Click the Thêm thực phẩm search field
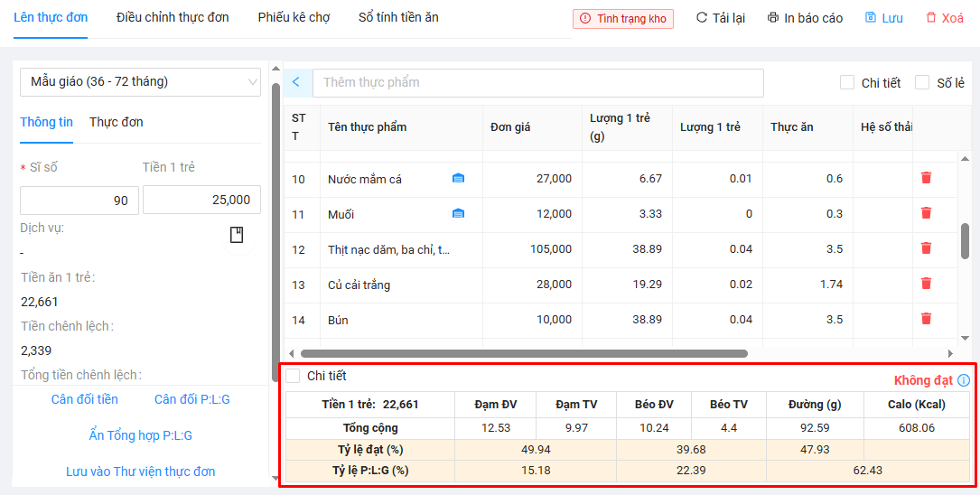The image size is (980, 495). 537,82
